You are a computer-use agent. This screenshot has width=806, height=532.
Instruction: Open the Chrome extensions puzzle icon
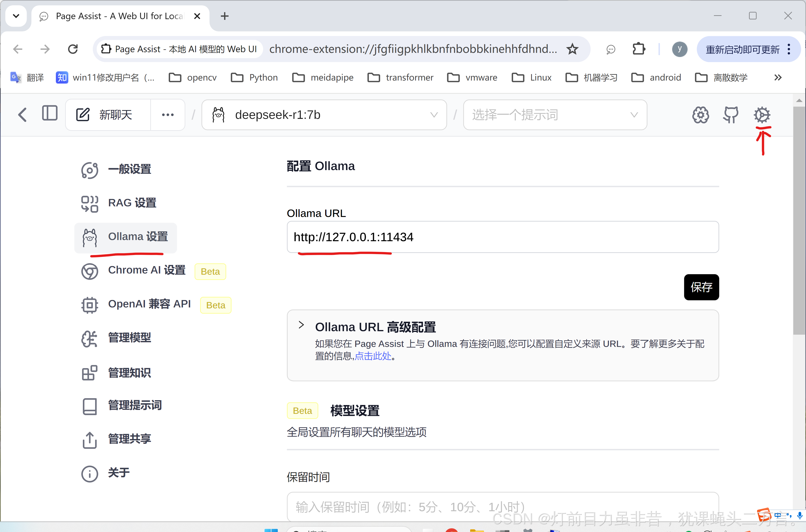pos(639,49)
